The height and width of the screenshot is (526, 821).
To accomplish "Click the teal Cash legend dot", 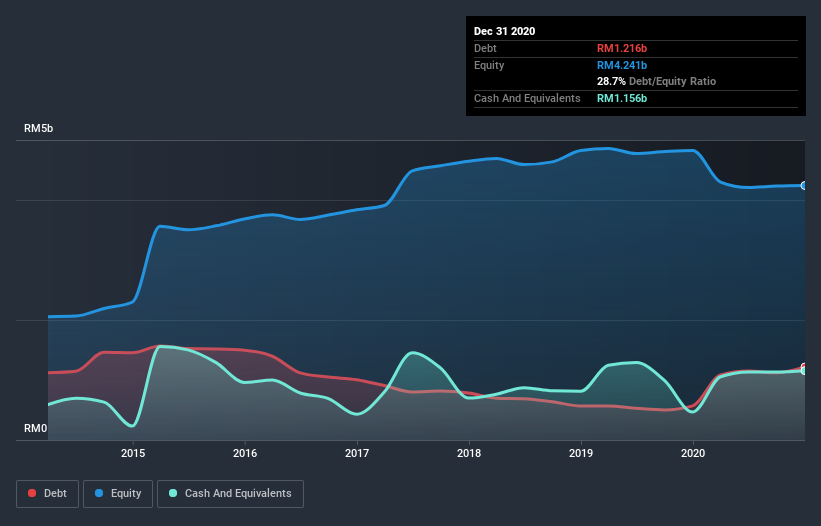I will 173,493.
